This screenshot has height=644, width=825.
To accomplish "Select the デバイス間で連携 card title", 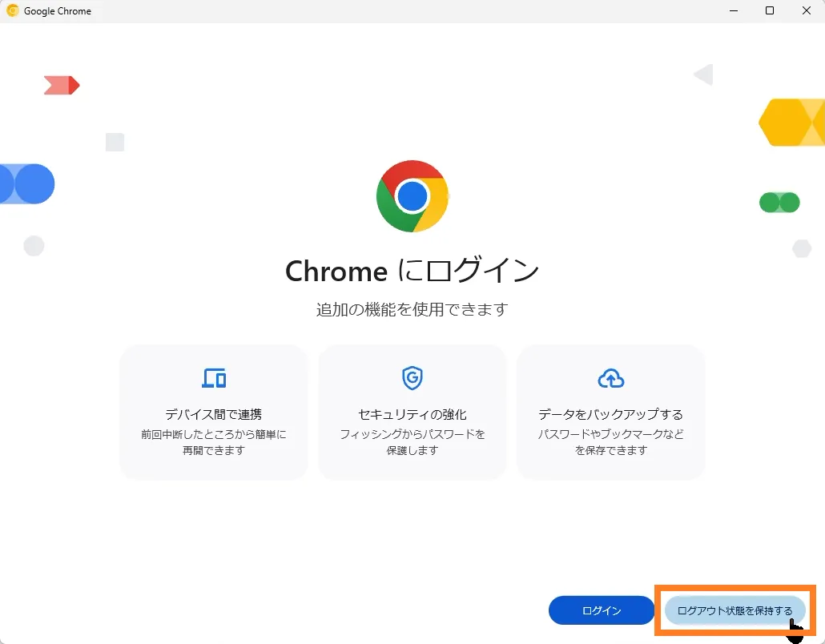I will [x=214, y=414].
